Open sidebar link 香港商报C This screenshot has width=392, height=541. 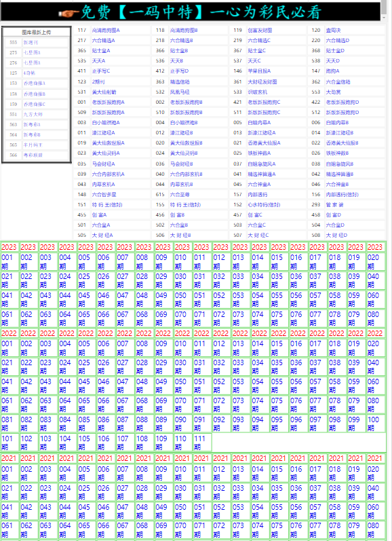34,105
